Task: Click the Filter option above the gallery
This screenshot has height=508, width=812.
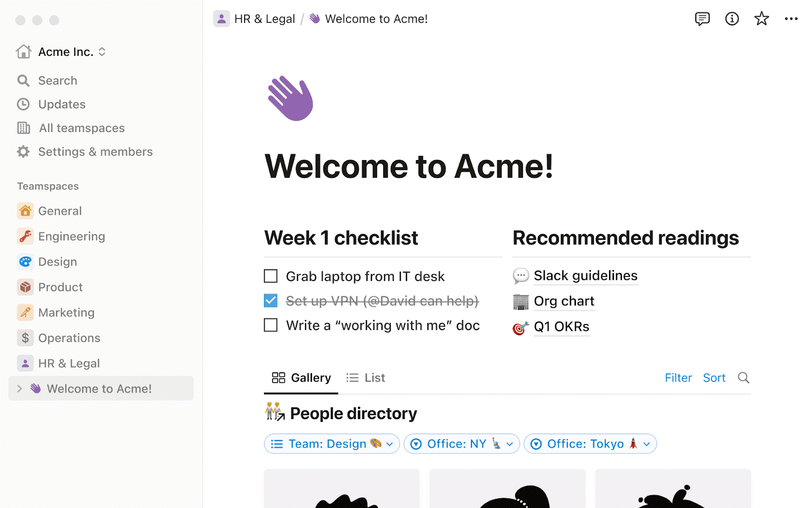Action: click(x=678, y=377)
